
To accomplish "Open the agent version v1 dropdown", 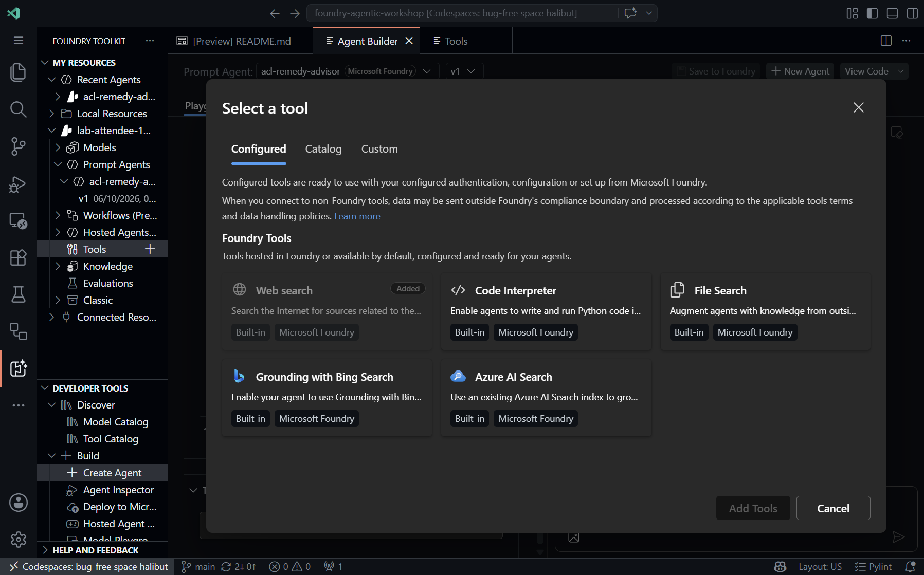I will pos(464,71).
